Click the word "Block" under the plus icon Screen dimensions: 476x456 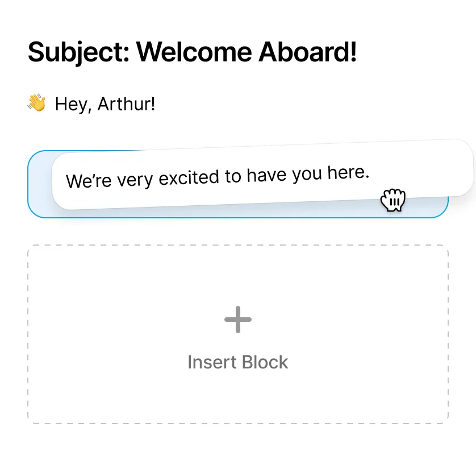[x=264, y=362]
